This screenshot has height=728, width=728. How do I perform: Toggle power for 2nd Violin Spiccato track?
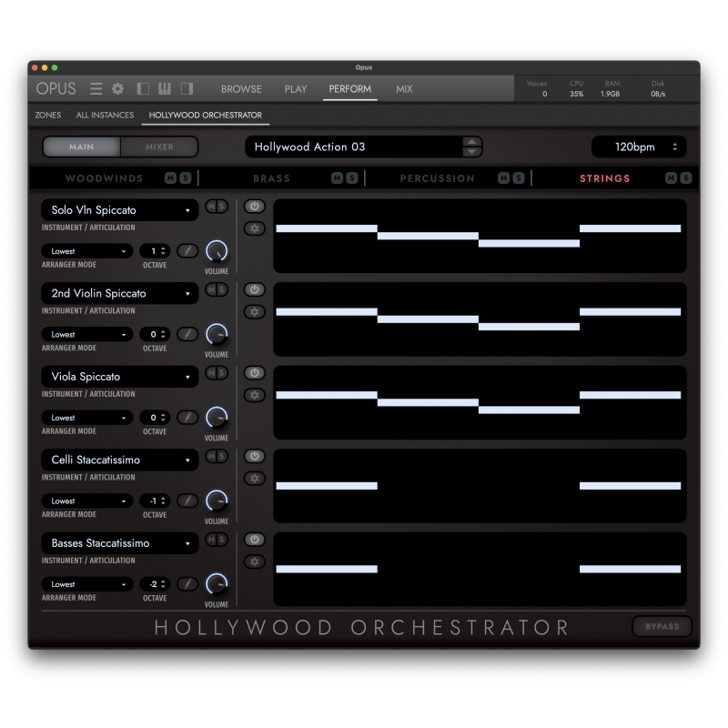(255, 289)
